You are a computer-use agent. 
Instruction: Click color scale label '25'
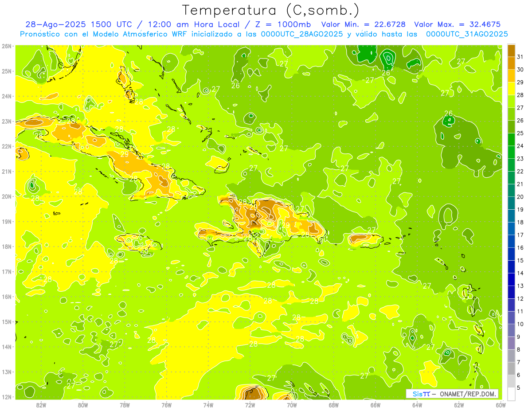click(520, 133)
